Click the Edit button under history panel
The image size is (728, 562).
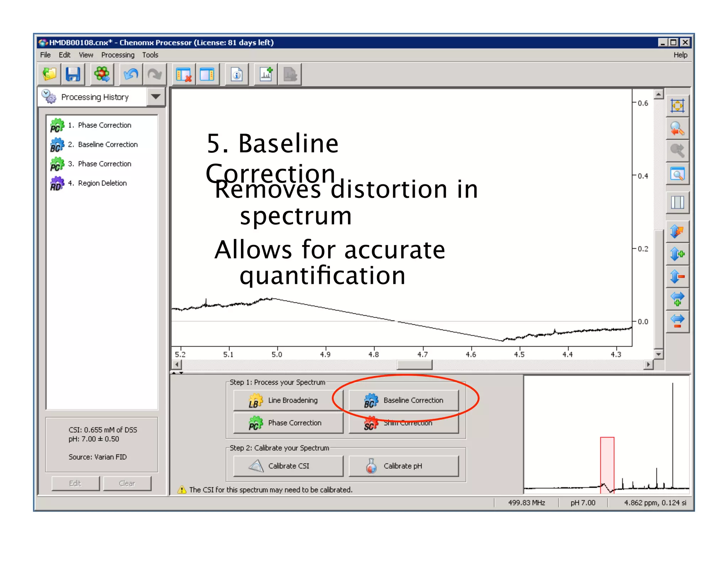click(75, 483)
